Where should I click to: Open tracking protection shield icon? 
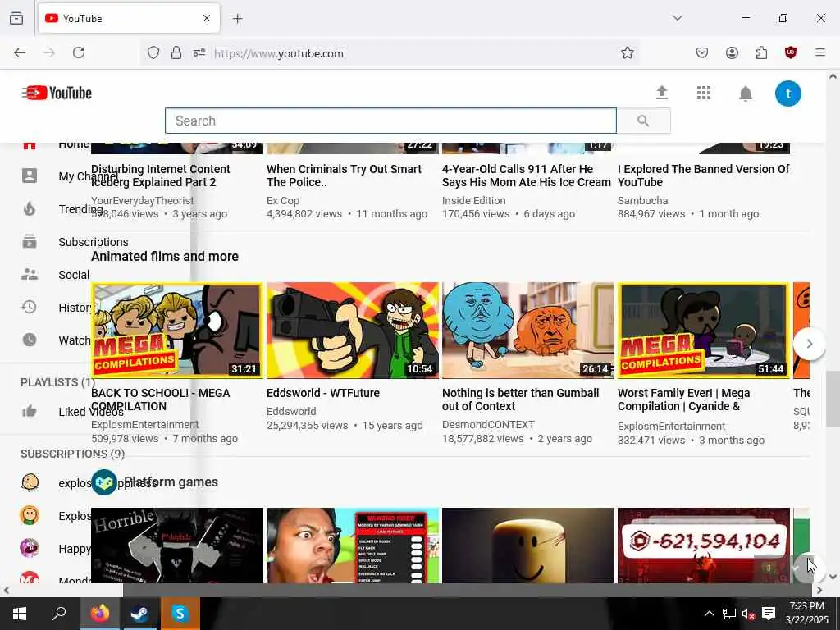153,52
